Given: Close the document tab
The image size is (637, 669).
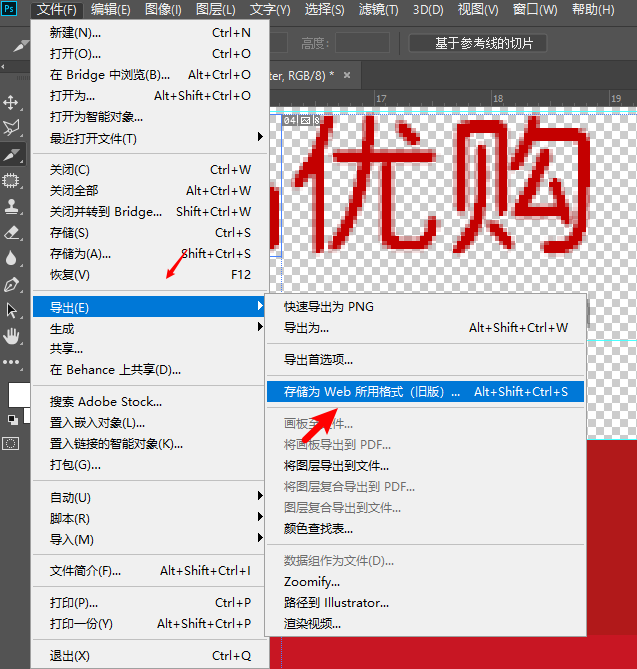Looking at the screenshot, I should 347,75.
